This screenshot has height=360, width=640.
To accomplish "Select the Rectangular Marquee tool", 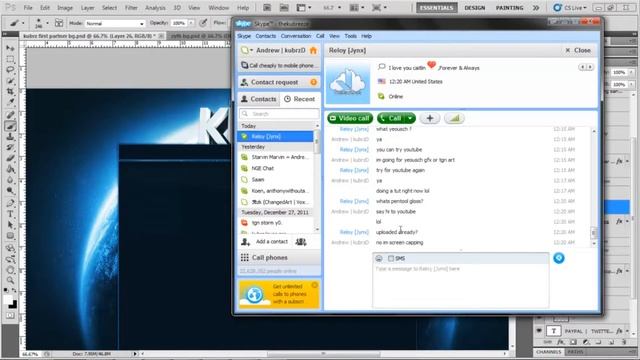I will tap(10, 59).
